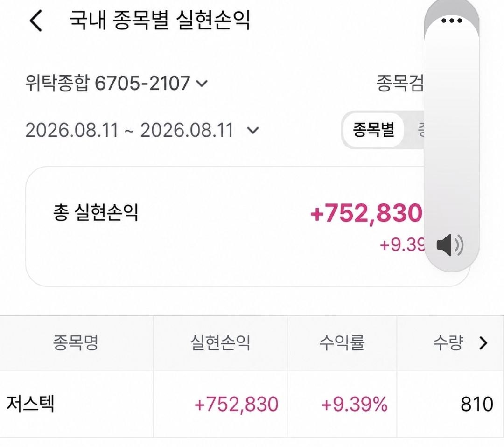Open the 저스텍 stock row
Screen dimensions: 504x447
click(252, 404)
